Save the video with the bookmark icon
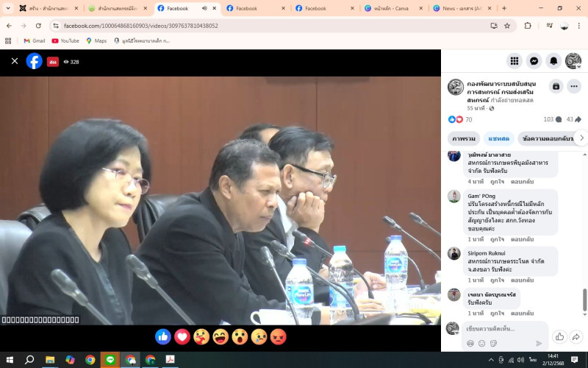 tap(556, 86)
